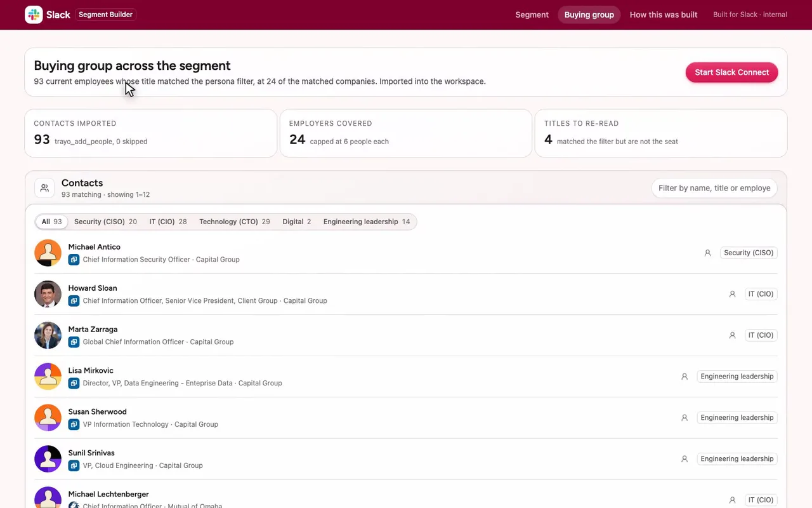Click the name Michael Lechtenberger
The width and height of the screenshot is (812, 508).
[x=108, y=494]
